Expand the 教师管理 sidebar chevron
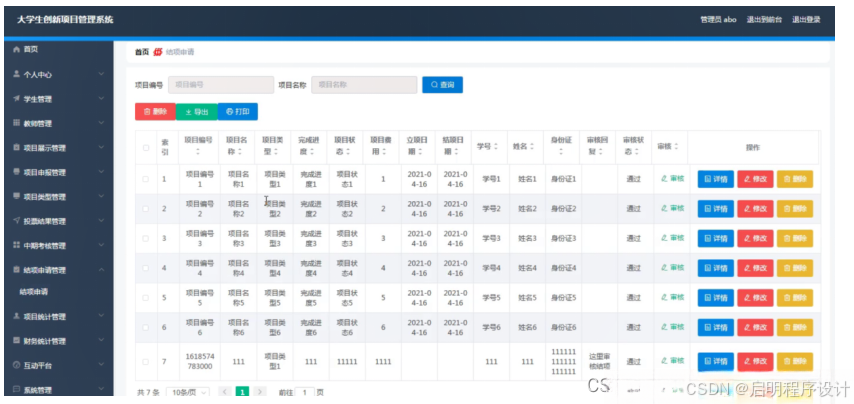Screen dimensions: 854x404 101,123
